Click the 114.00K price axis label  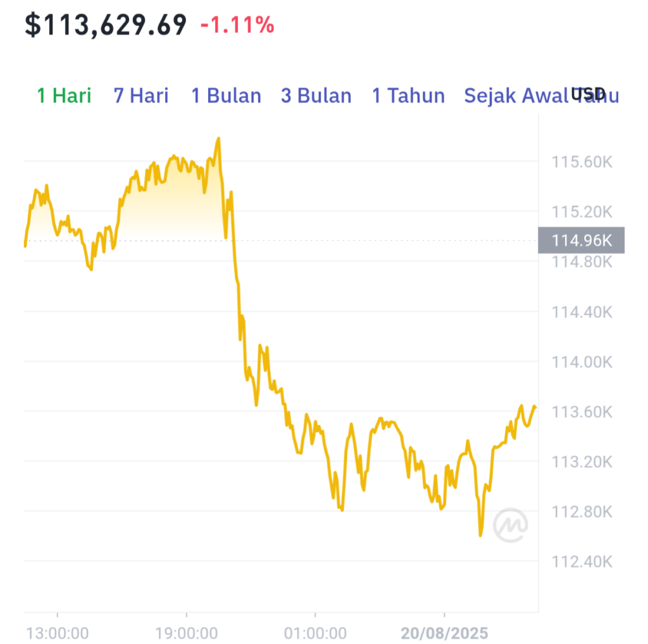[x=582, y=362]
